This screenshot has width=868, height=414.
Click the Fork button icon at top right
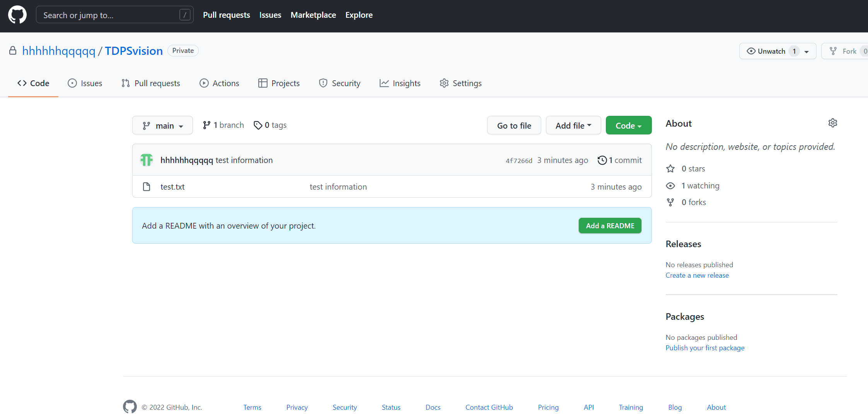[833, 51]
